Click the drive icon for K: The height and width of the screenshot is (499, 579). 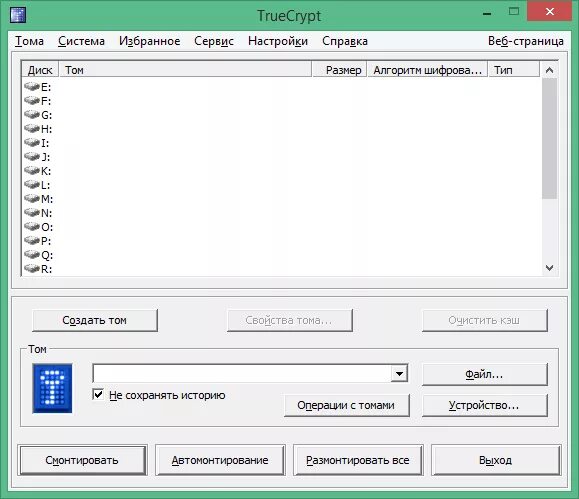(32, 171)
